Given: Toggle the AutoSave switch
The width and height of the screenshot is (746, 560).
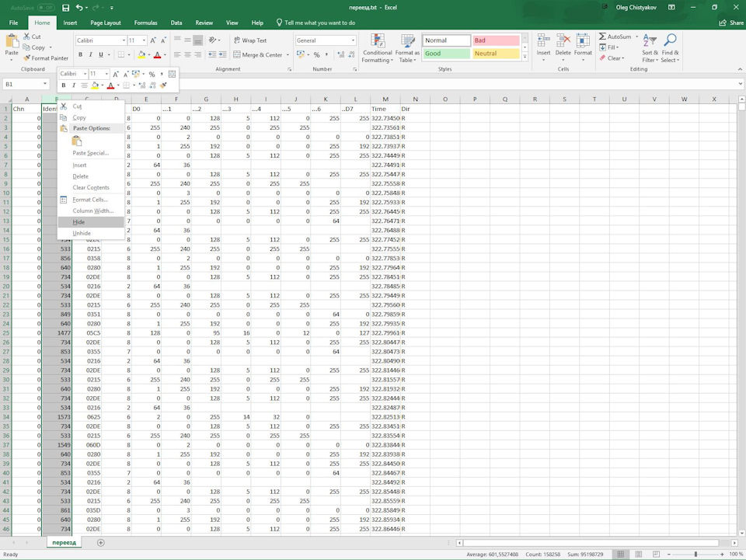Looking at the screenshot, I should coord(46,8).
